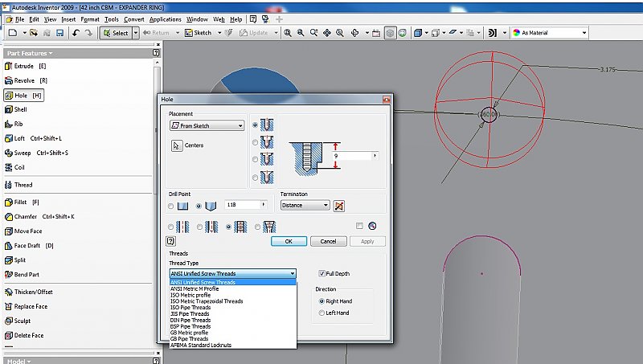Click the Rotate view tool
This screenshot has width=643, height=364.
[355, 33]
